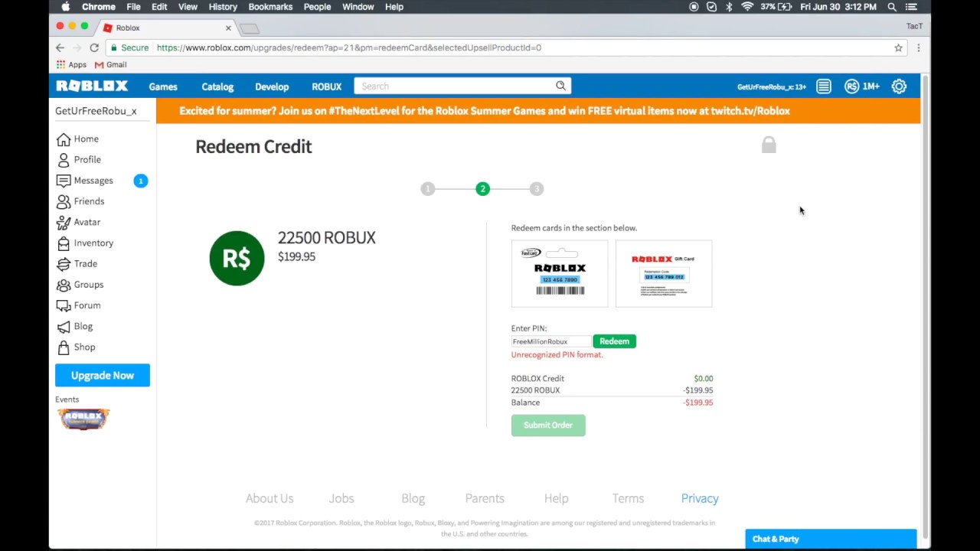
Task: Click the Home icon in sidebar
Action: [x=64, y=139]
